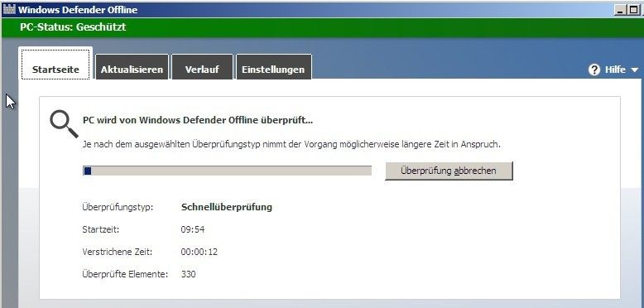The width and height of the screenshot is (644, 308).
Task: Click the scan progress bar
Action: click(x=227, y=171)
